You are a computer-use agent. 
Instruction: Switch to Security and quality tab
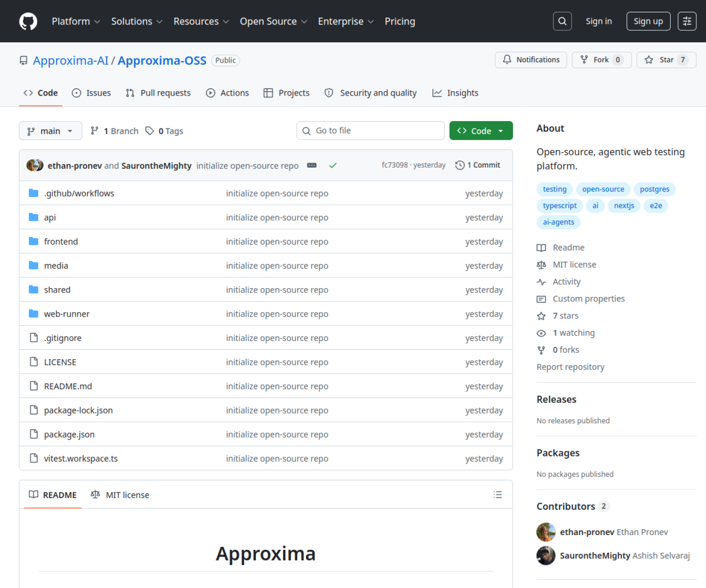[371, 93]
